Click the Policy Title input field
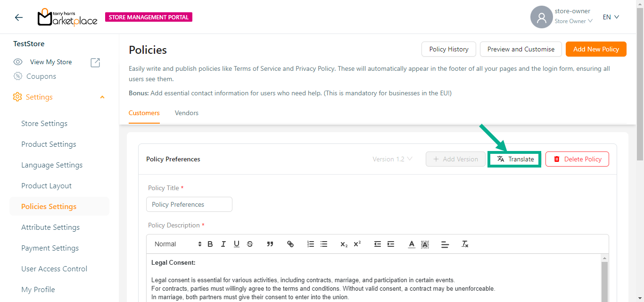The height and width of the screenshot is (302, 644). click(189, 204)
